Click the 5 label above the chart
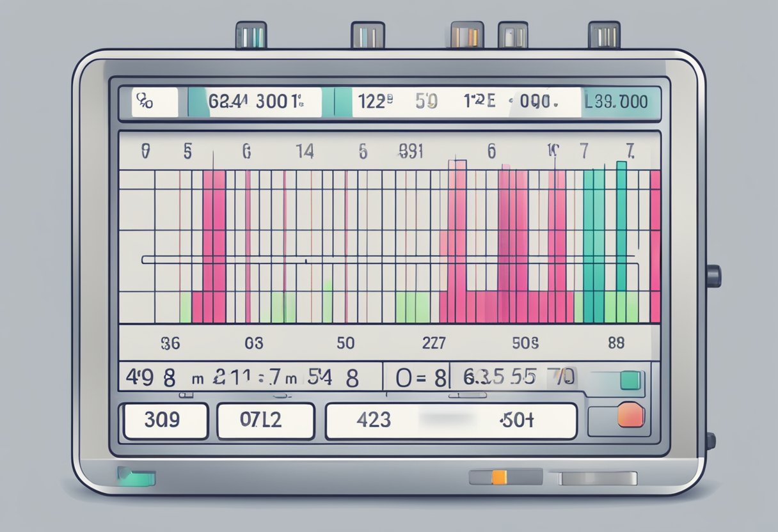This screenshot has width=778, height=532. pos(187,152)
